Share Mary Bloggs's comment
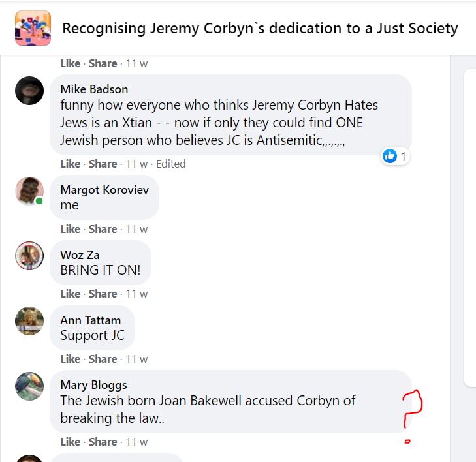The image size is (476, 462). (103, 442)
